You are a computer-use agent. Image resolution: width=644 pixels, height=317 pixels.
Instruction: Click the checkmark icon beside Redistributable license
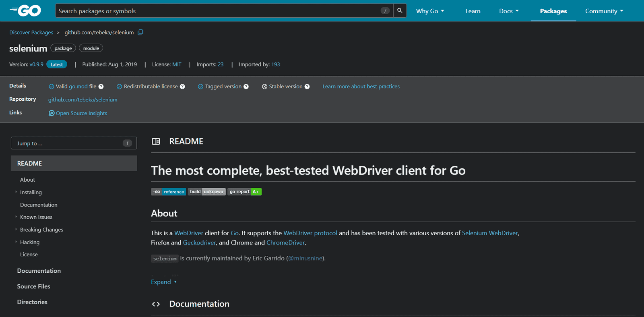coord(119,87)
